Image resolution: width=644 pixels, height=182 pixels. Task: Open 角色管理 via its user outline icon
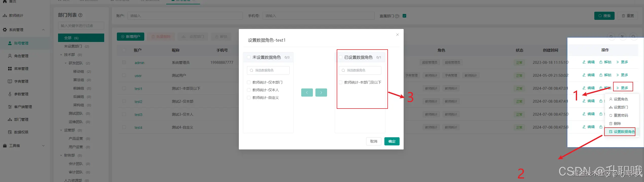pyautogui.click(x=10, y=56)
